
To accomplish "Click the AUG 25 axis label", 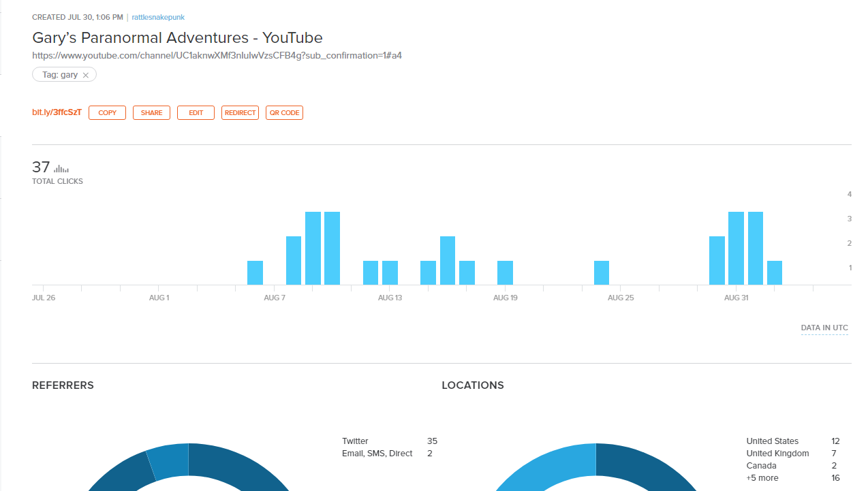I will tap(621, 298).
